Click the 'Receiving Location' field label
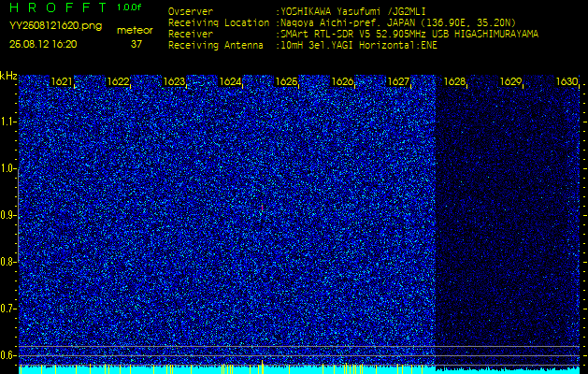 click(x=219, y=22)
